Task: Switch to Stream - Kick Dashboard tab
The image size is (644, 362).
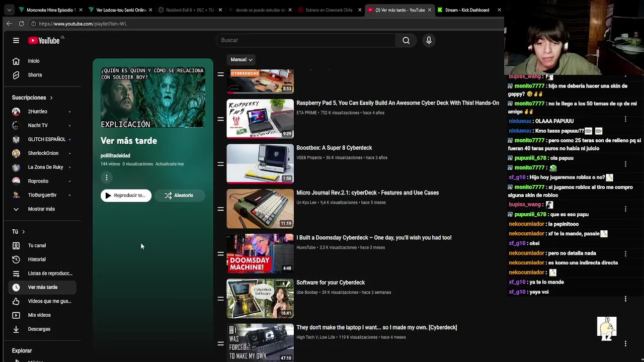Action: [468, 10]
